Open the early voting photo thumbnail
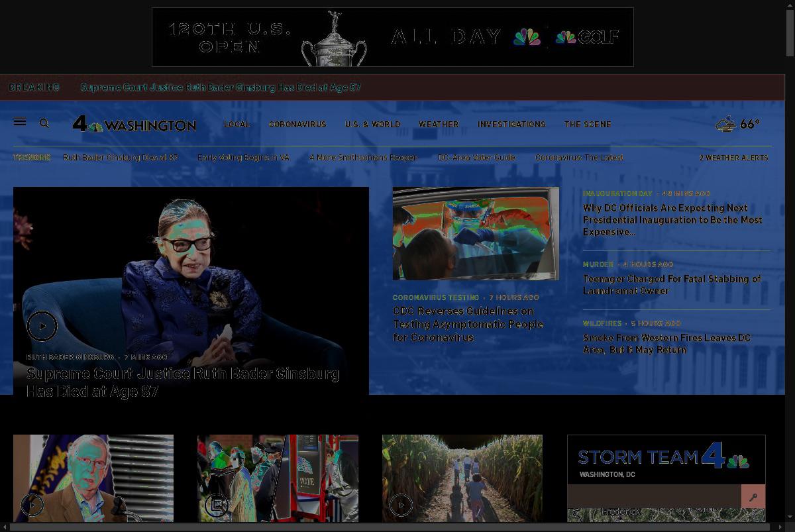 click(x=278, y=478)
